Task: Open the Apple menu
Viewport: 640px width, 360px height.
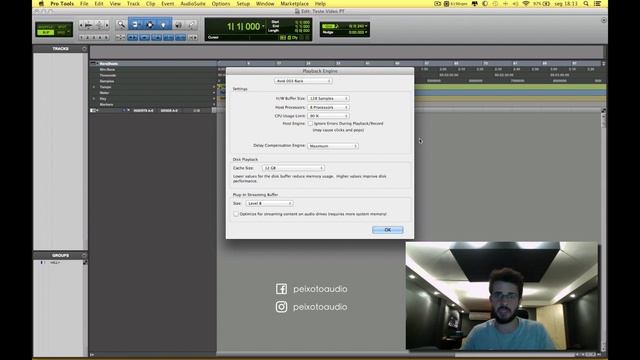Action: (41, 4)
